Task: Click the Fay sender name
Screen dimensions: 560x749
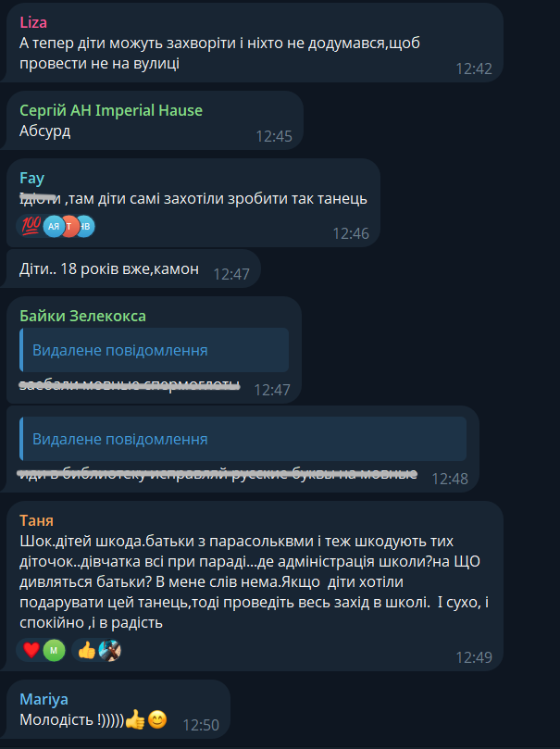Action: 32,178
